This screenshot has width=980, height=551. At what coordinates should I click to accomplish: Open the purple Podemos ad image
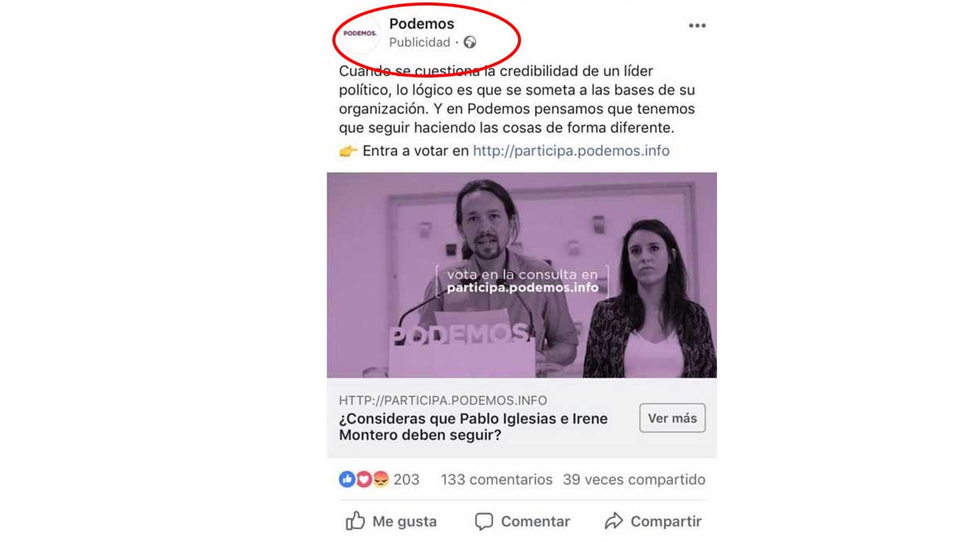click(x=522, y=275)
